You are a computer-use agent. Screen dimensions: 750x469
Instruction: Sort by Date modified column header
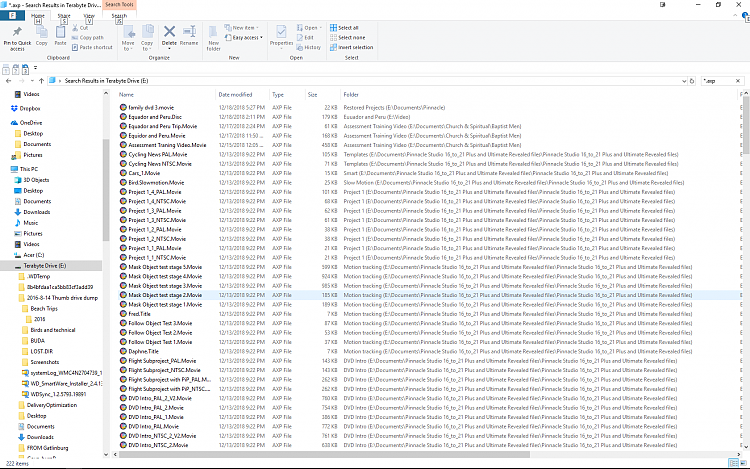242,95
